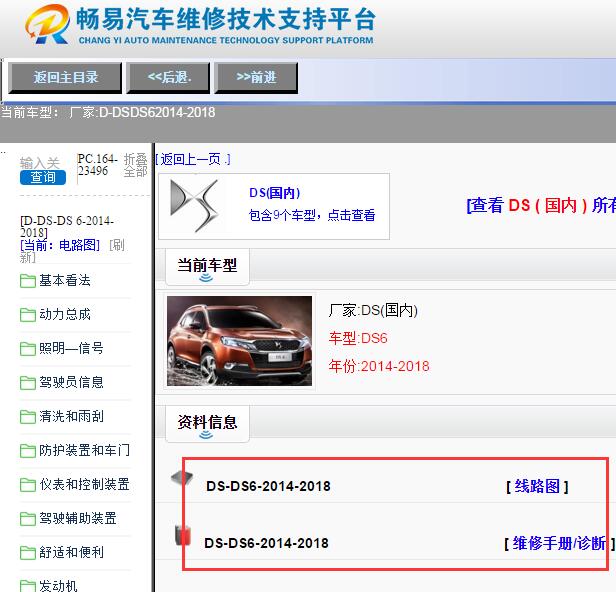Click the PC.164-23496 code text
Viewport: 616px width, 592px height.
[97, 165]
